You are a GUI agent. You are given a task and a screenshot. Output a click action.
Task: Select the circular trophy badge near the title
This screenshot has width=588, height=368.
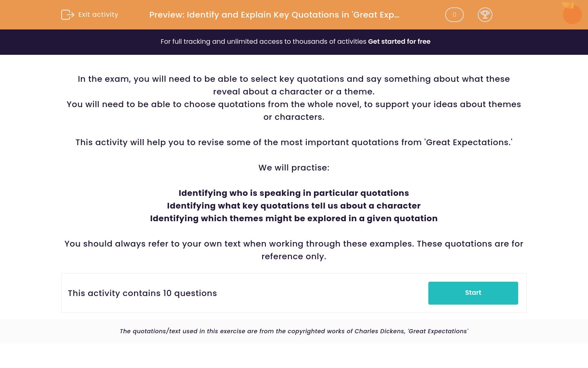[x=485, y=15]
